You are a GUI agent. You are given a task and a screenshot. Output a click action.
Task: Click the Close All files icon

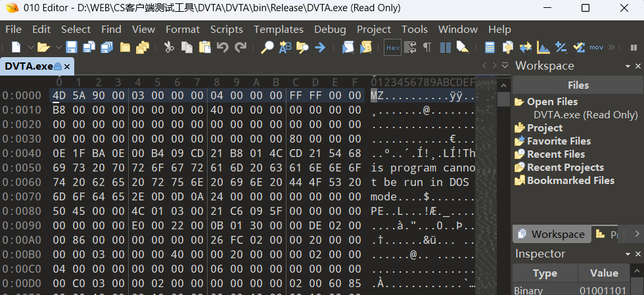coord(143,47)
